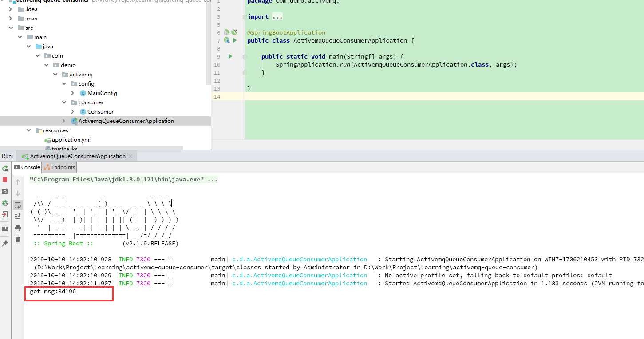Click the application.yml Spring file icon
Screen dimensions: 644x339
pyautogui.click(x=47, y=140)
